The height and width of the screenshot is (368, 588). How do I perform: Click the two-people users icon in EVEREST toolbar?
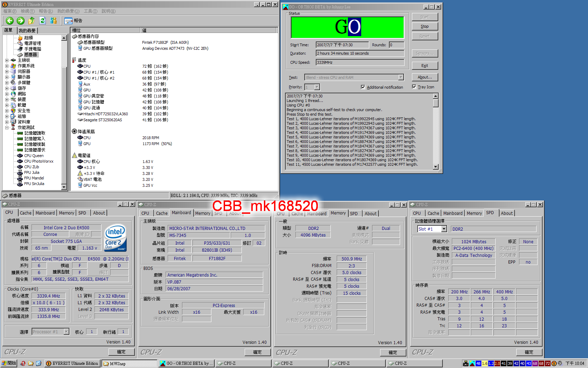coord(53,21)
